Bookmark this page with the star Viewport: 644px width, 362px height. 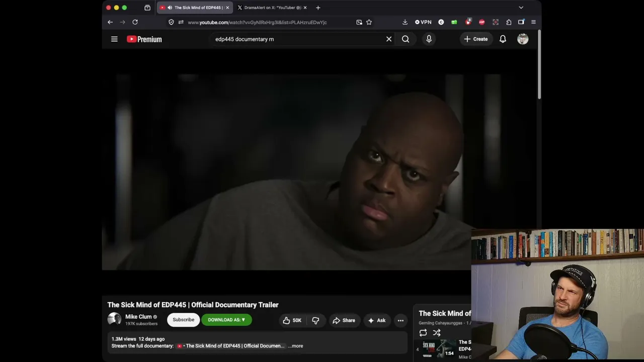click(x=369, y=22)
